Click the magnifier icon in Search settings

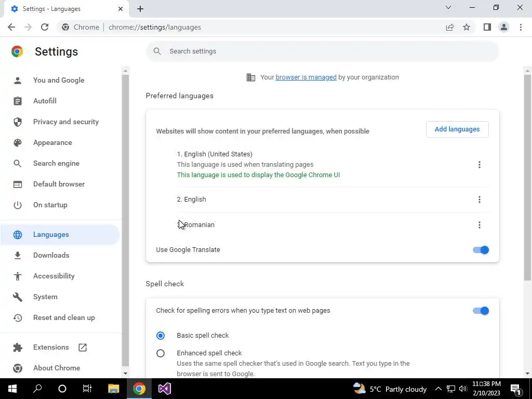[x=157, y=51]
